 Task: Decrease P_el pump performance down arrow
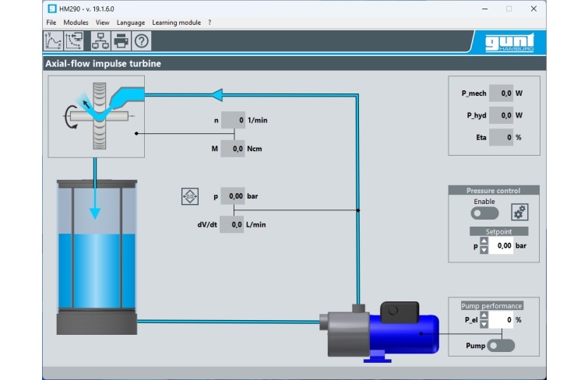pyautogui.click(x=484, y=324)
